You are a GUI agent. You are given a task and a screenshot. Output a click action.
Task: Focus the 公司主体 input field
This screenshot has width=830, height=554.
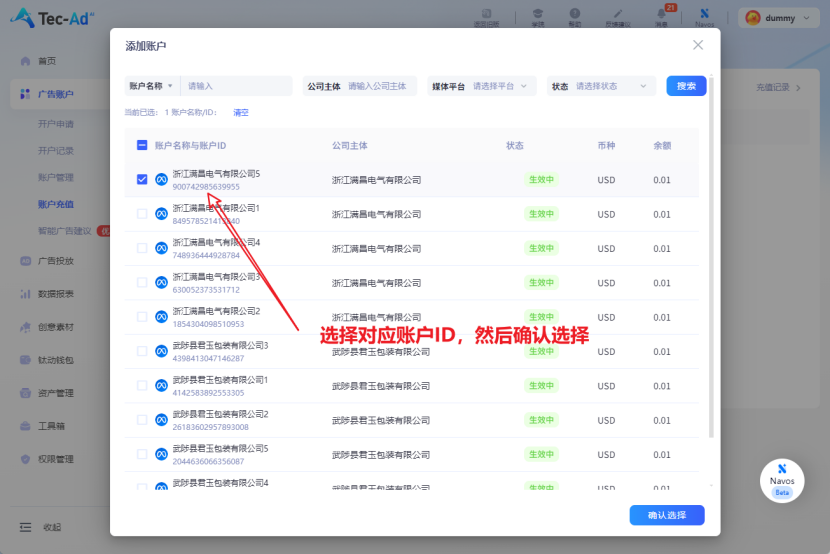coord(377,86)
